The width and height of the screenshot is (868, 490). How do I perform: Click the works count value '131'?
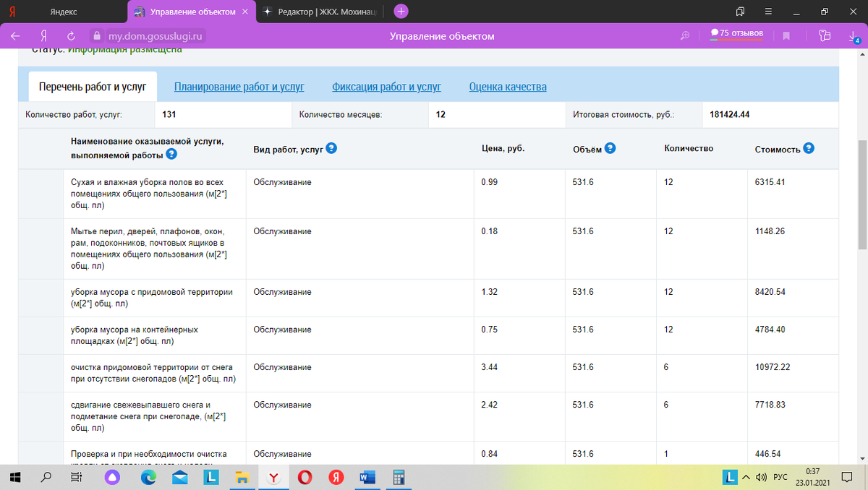click(x=169, y=114)
